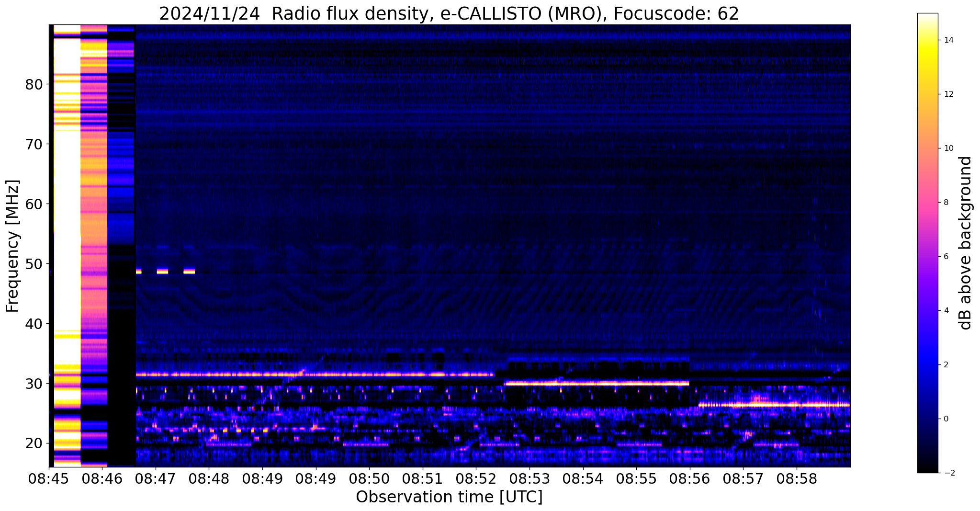Select y-axis tick label 80

coord(34,84)
